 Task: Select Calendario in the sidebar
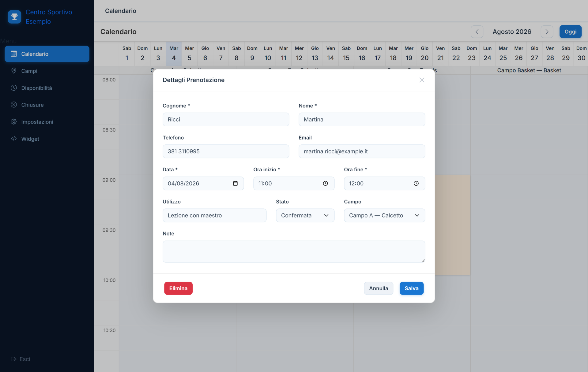(47, 54)
